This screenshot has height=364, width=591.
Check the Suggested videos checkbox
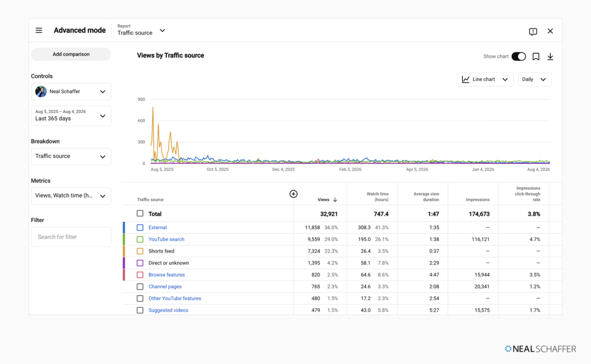140,310
